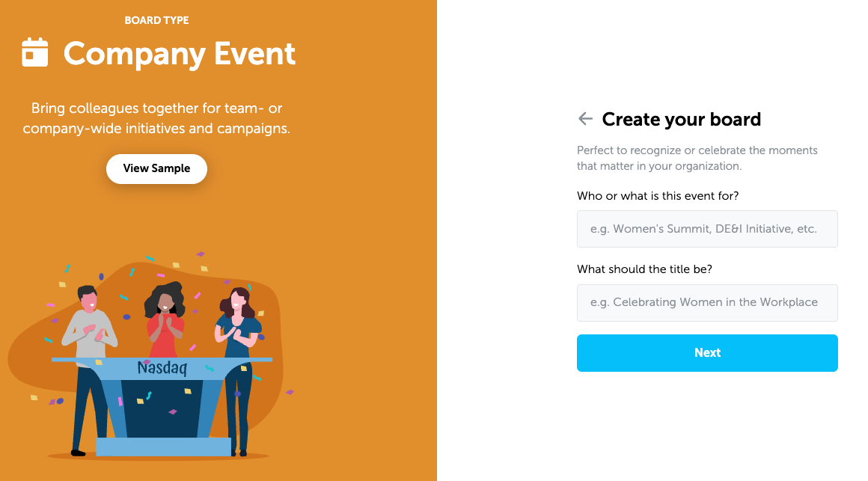Click the Company Event title text
The width and height of the screenshot is (868, 481).
180,54
